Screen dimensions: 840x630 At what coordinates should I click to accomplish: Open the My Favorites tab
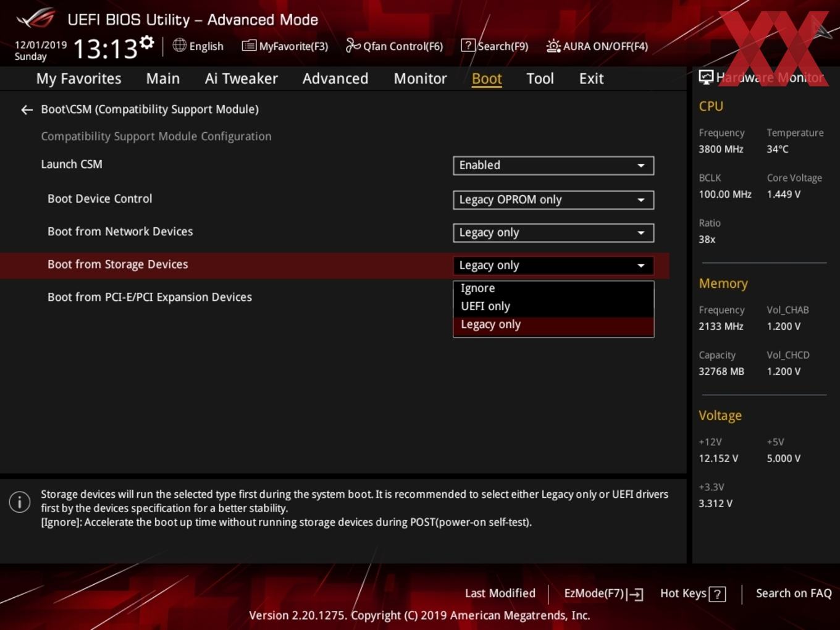78,79
